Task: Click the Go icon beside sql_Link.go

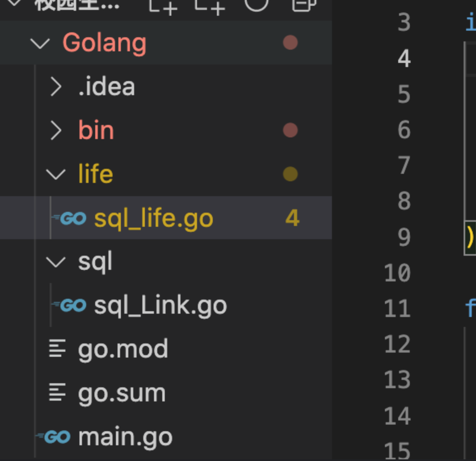Action: click(x=70, y=305)
